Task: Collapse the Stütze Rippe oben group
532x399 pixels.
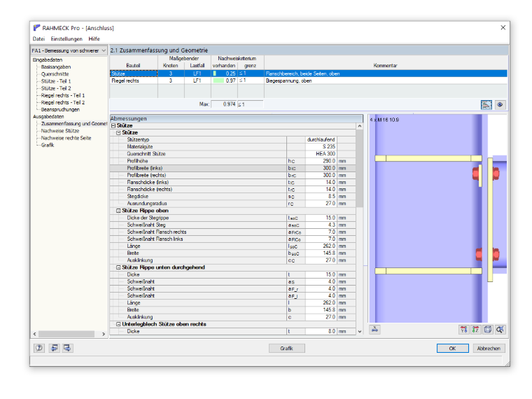Action: (118, 211)
